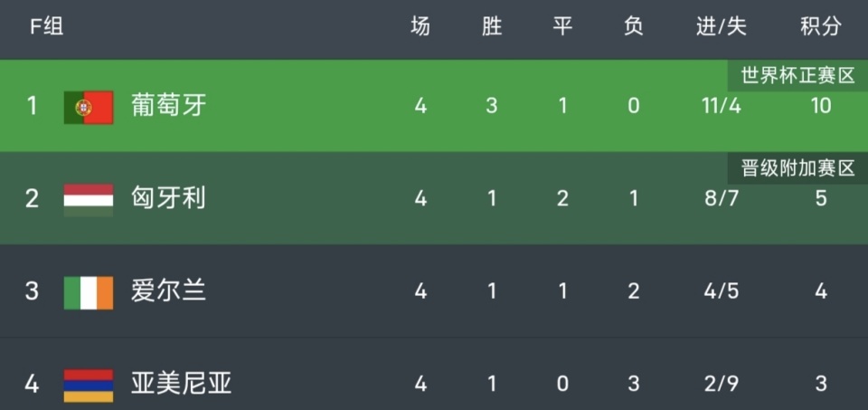Click the 场 column header
The height and width of the screenshot is (410, 868).
(420, 27)
